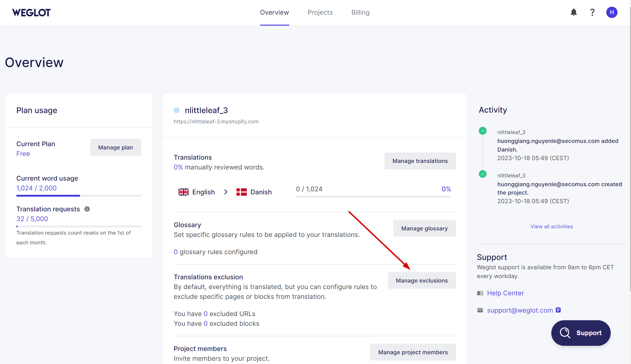
Task: Click View all activities link
Action: (551, 226)
